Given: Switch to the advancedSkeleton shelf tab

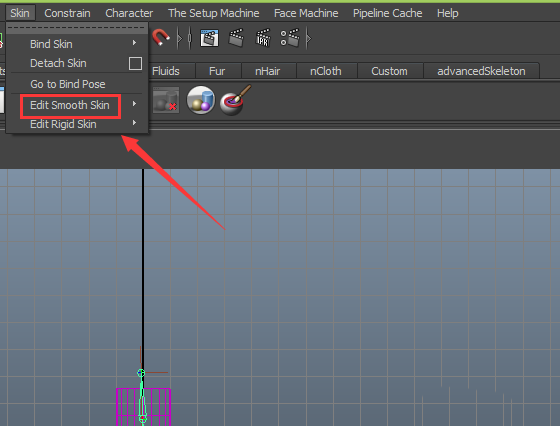Looking at the screenshot, I should tap(481, 71).
